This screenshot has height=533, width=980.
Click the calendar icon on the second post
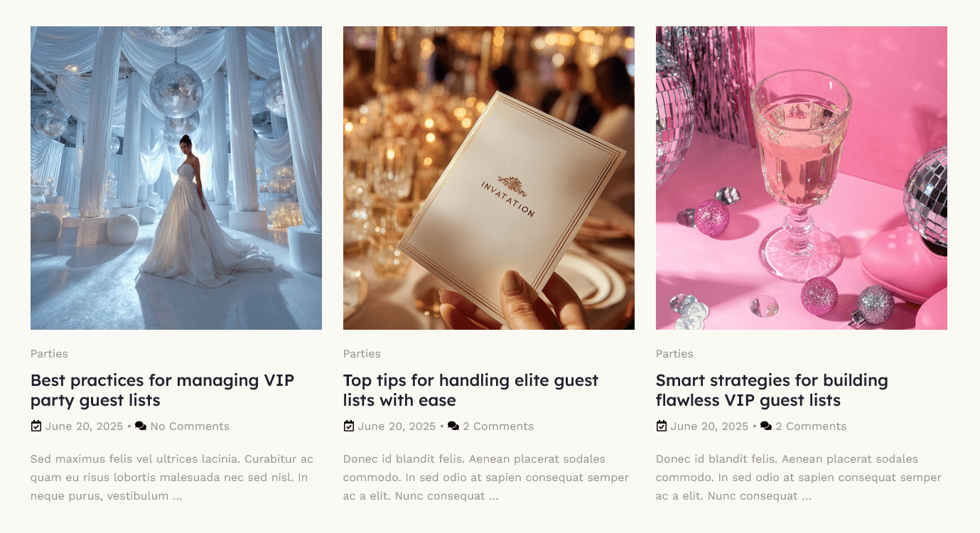click(349, 426)
